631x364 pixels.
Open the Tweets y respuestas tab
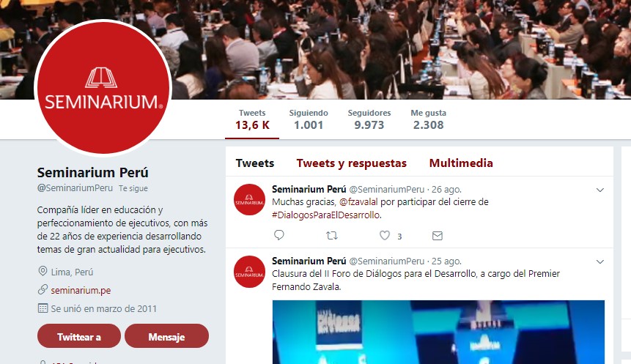click(x=351, y=163)
